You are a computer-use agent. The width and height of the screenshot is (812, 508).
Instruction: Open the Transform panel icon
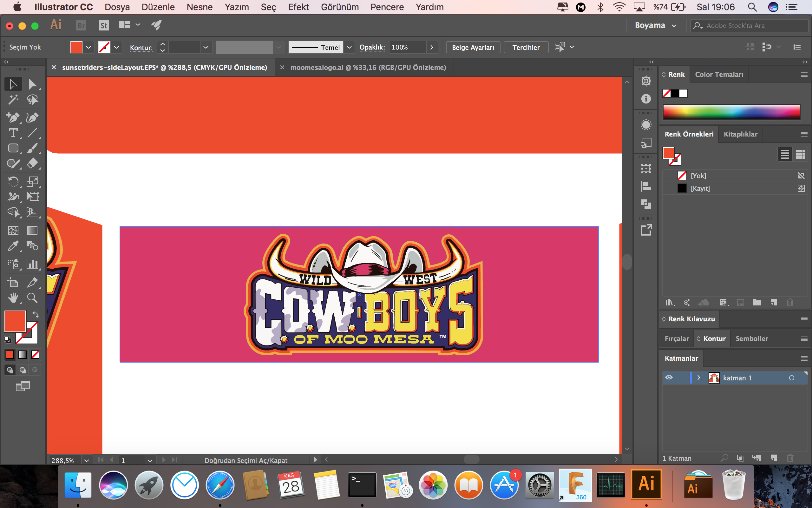click(646, 168)
